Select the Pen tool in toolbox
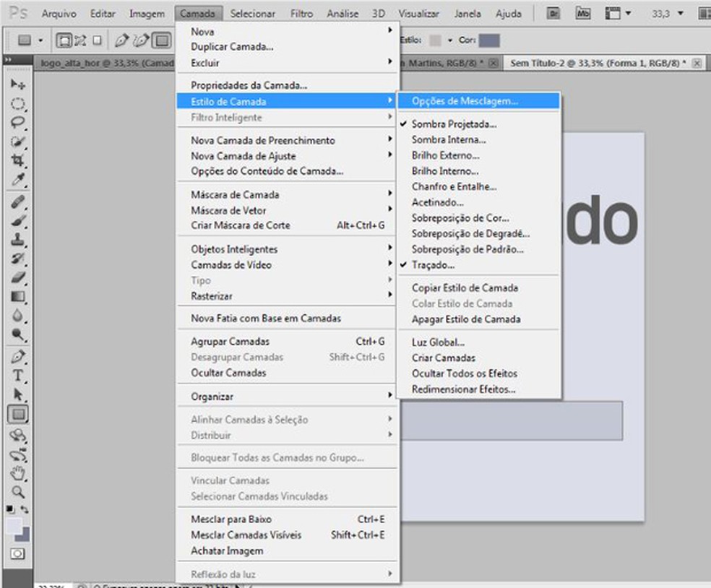The image size is (711, 588). 17,357
